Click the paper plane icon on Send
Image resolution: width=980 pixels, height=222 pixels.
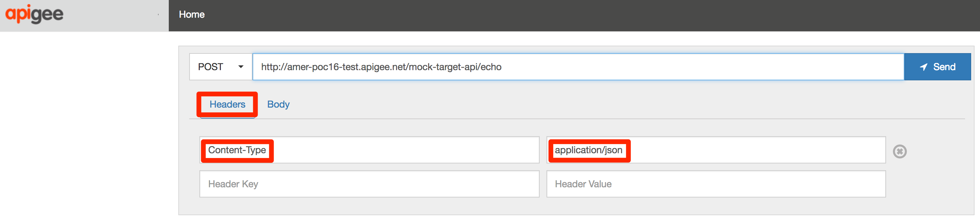pyautogui.click(x=923, y=67)
